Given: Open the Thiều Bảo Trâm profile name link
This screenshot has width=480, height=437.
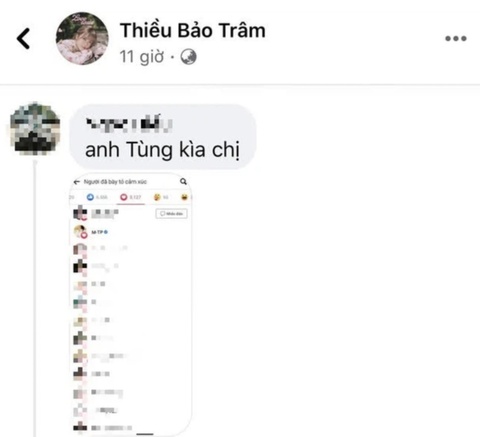Looking at the screenshot, I should point(193,30).
